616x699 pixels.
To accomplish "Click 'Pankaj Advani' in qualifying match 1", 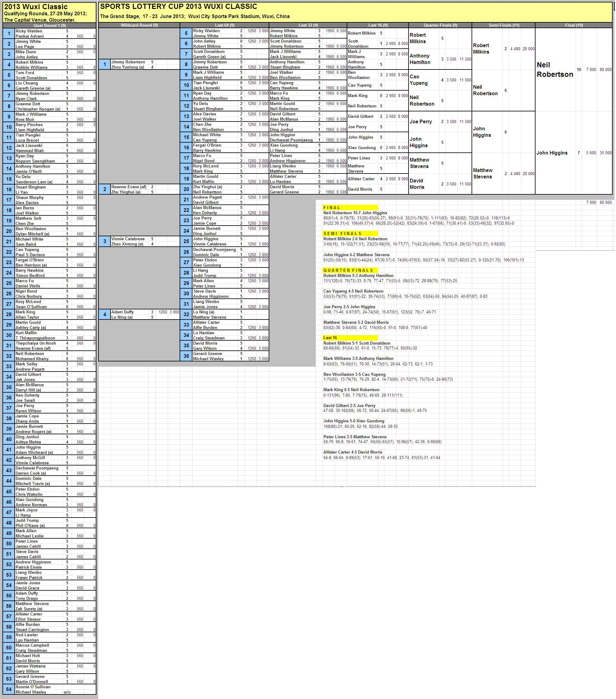I will click(29, 36).
